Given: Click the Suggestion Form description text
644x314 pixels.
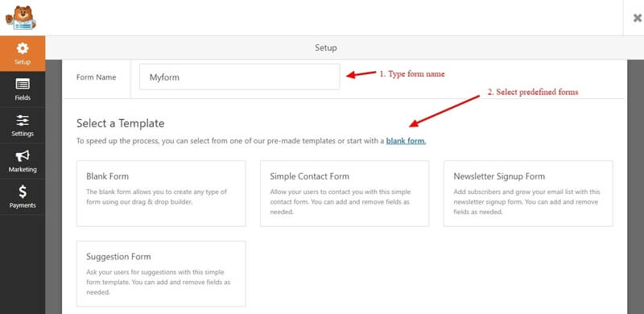Looking at the screenshot, I should (x=158, y=283).
